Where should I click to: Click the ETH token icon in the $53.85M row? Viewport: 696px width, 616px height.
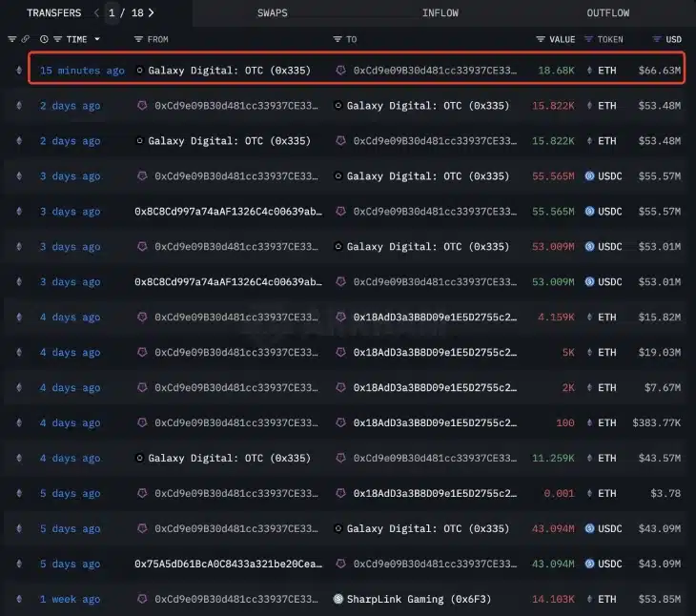pos(589,599)
